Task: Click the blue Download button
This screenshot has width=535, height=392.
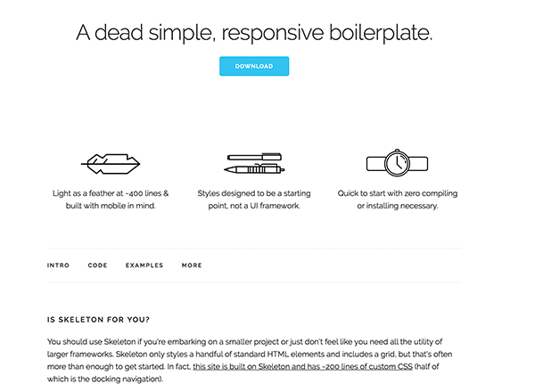Action: [254, 66]
